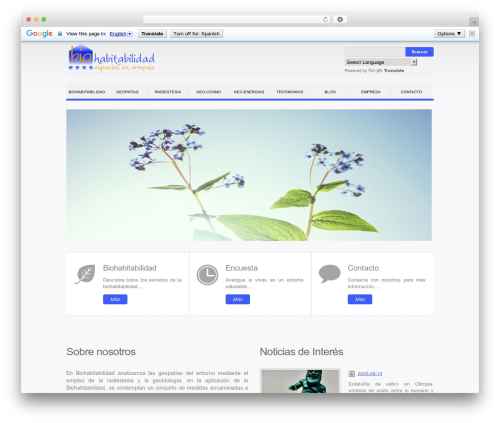Click the leaf icon for Biohabitabilidad

85,274
